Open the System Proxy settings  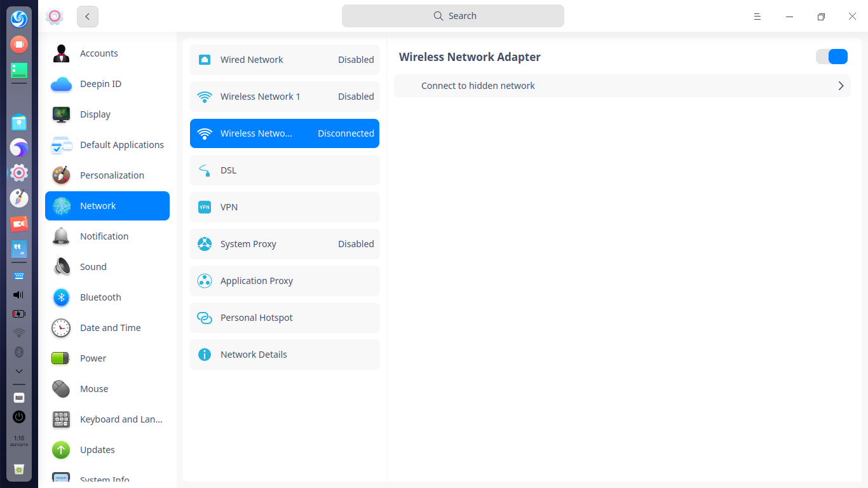click(x=285, y=244)
